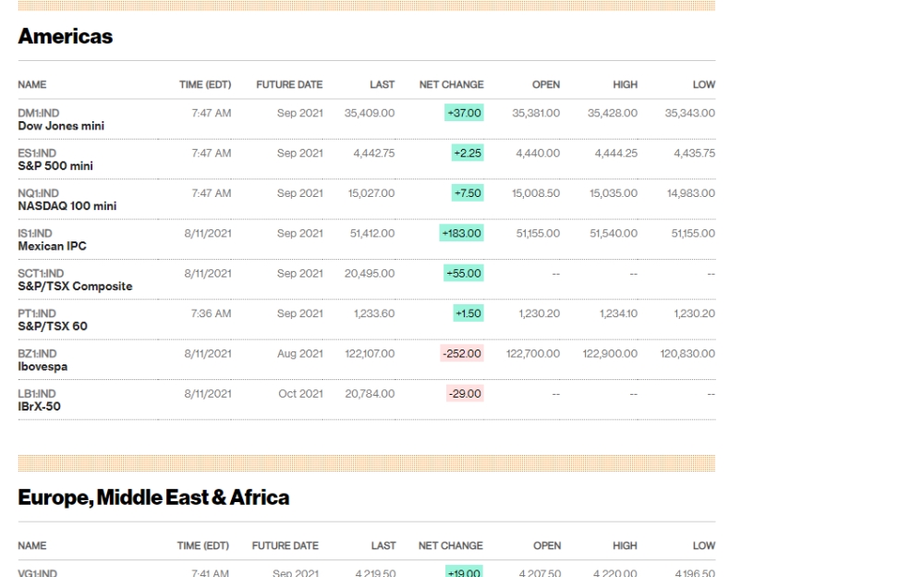Open the Ibovespa futures link
The height and width of the screenshot is (577, 924).
pos(43,366)
